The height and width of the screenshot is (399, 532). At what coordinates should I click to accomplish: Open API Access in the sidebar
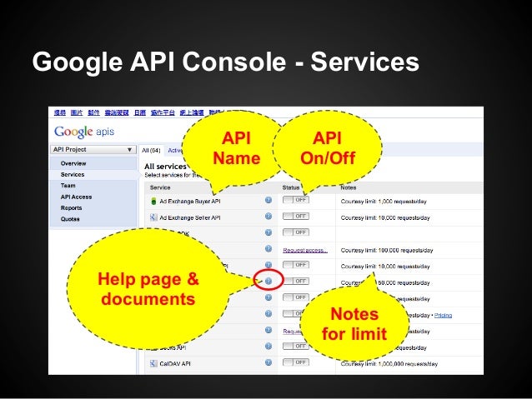[76, 197]
